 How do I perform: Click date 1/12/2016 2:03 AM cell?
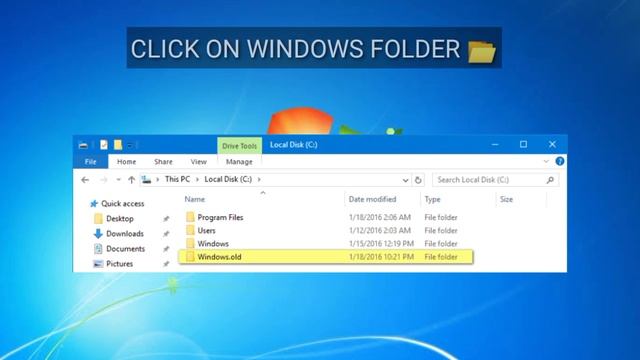click(x=380, y=230)
